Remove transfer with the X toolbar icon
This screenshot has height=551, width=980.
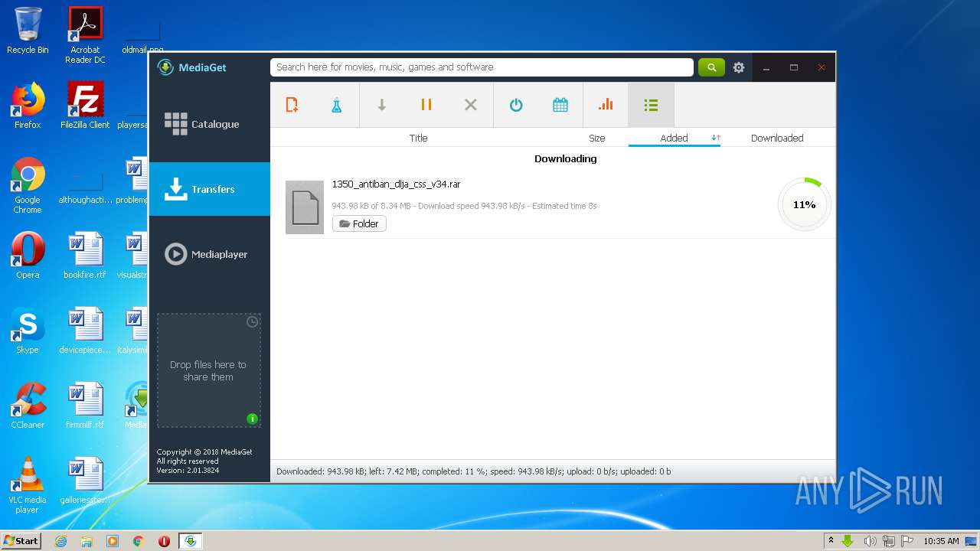click(x=471, y=105)
